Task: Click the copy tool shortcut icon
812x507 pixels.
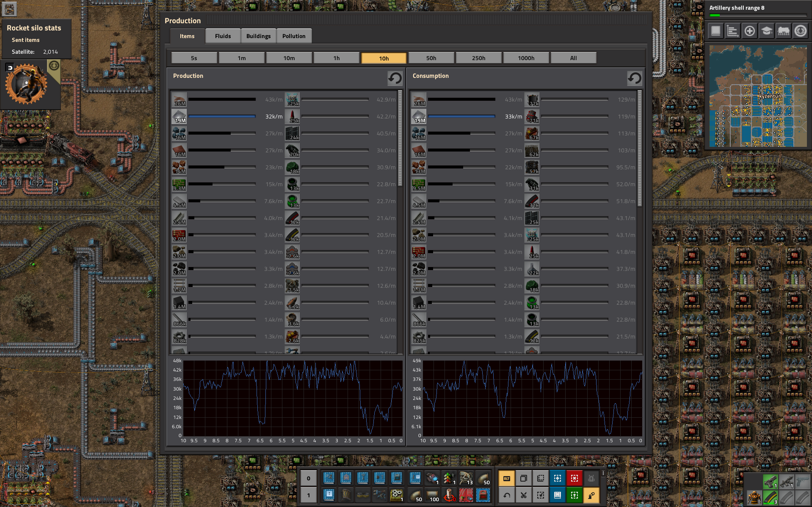Action: coord(523,478)
